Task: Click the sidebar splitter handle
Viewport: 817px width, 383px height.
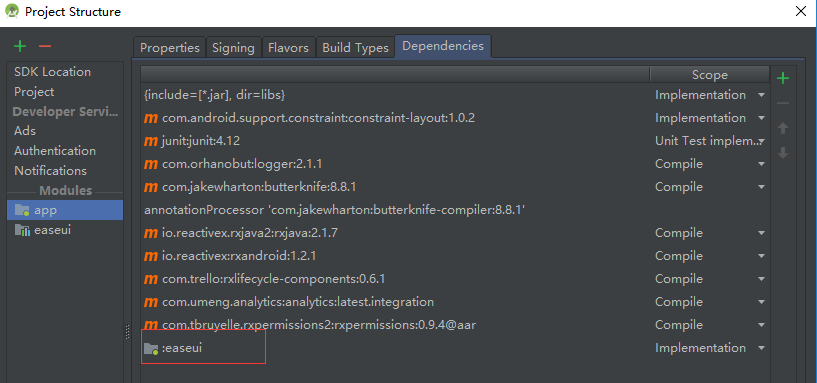Action: pyautogui.click(x=127, y=332)
